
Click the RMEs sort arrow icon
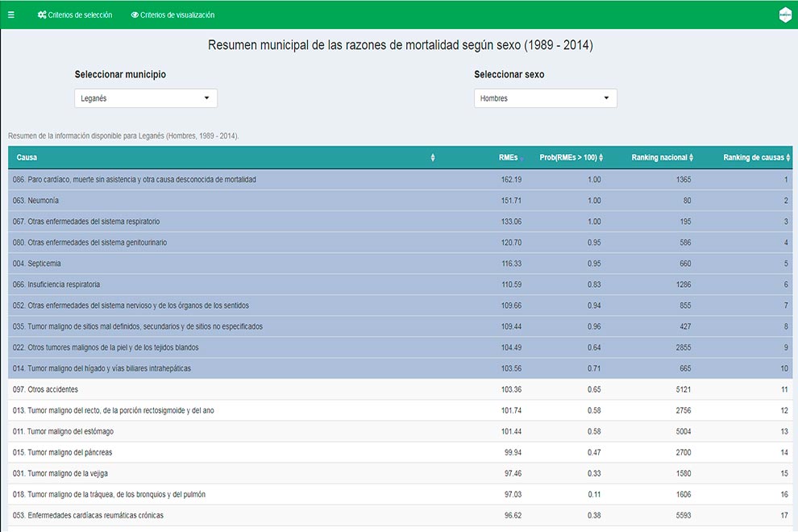click(x=522, y=158)
